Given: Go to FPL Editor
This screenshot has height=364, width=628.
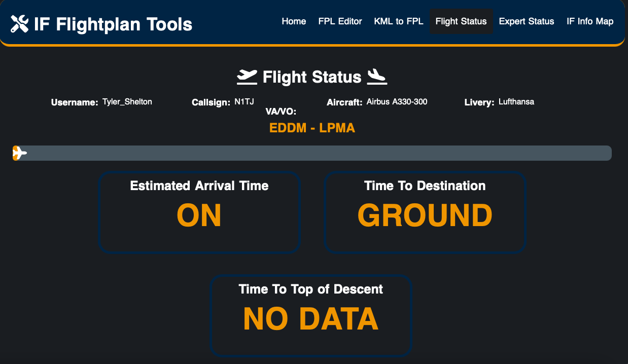Looking at the screenshot, I should point(340,21).
